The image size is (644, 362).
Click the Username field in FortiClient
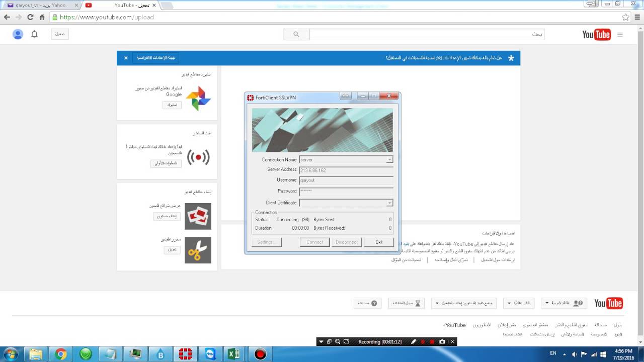click(x=346, y=180)
